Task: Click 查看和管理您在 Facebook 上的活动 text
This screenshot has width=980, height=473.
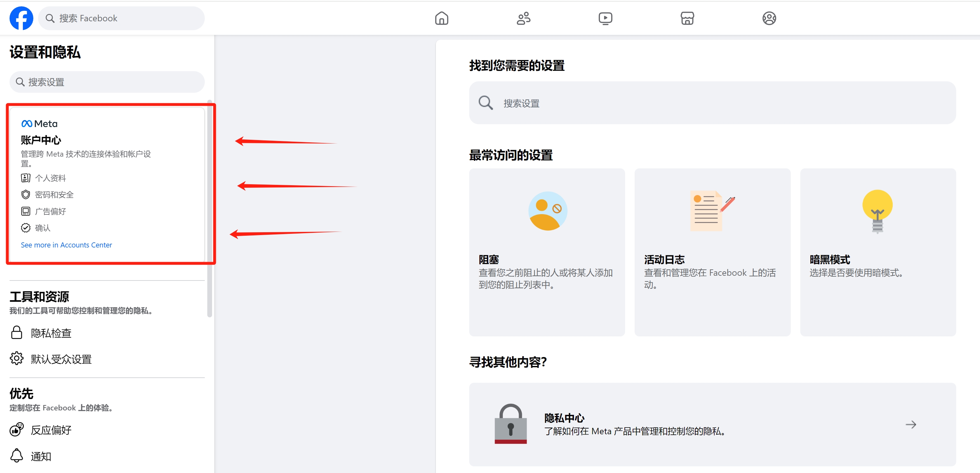Action: click(710, 279)
